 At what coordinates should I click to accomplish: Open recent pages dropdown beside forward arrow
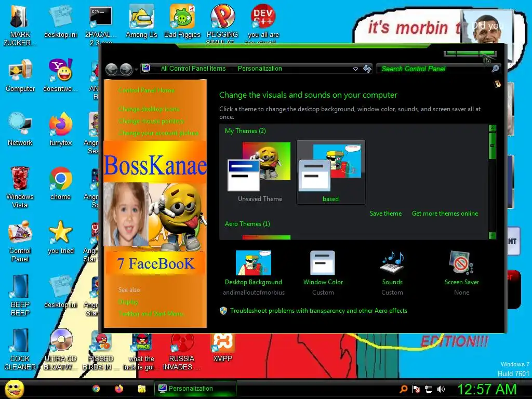pyautogui.click(x=136, y=70)
